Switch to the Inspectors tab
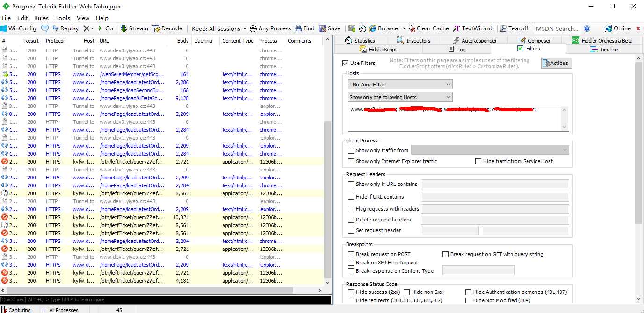This screenshot has height=313, width=644. coord(413,41)
